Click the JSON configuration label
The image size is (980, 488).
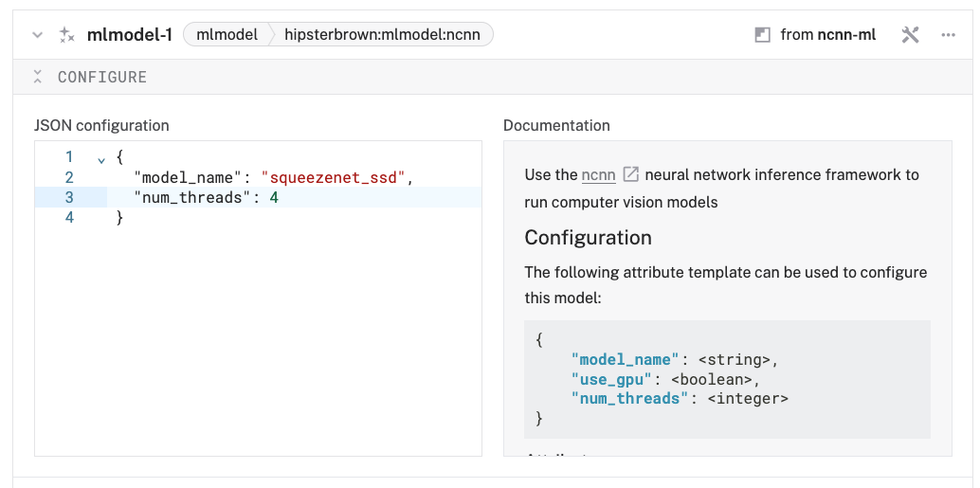tap(101, 125)
